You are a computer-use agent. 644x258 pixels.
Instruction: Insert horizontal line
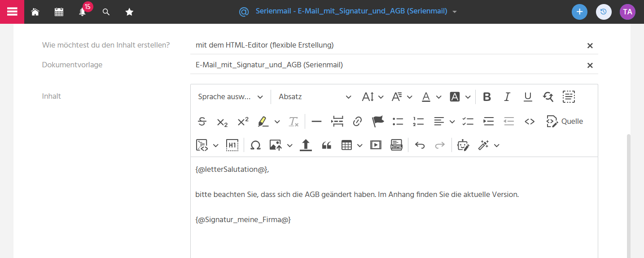tap(316, 121)
